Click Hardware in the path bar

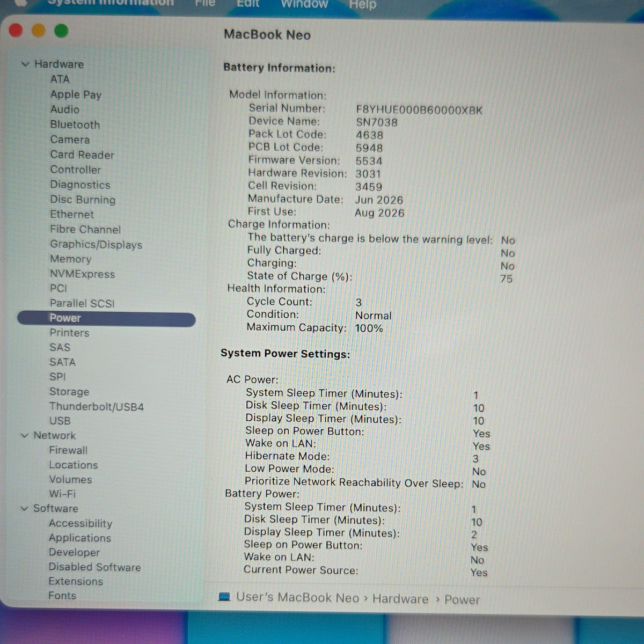(x=400, y=599)
